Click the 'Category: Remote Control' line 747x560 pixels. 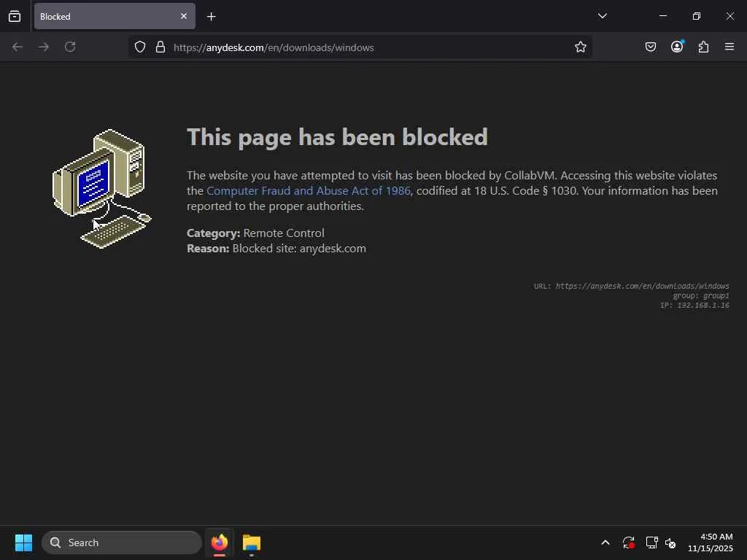coord(255,233)
